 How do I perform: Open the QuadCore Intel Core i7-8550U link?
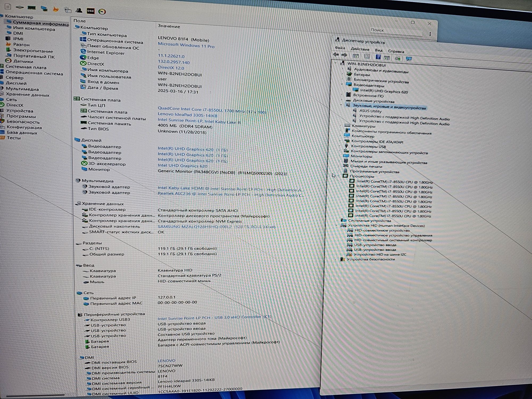pos(212,110)
